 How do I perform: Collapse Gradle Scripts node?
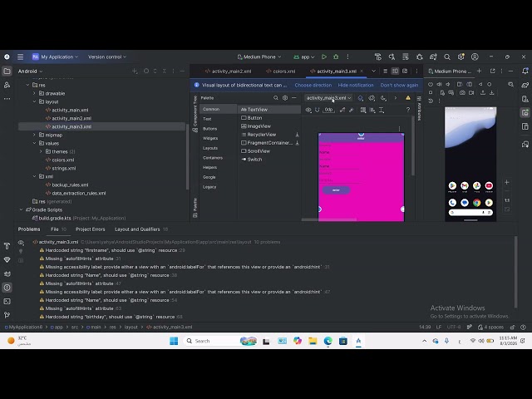(22, 209)
